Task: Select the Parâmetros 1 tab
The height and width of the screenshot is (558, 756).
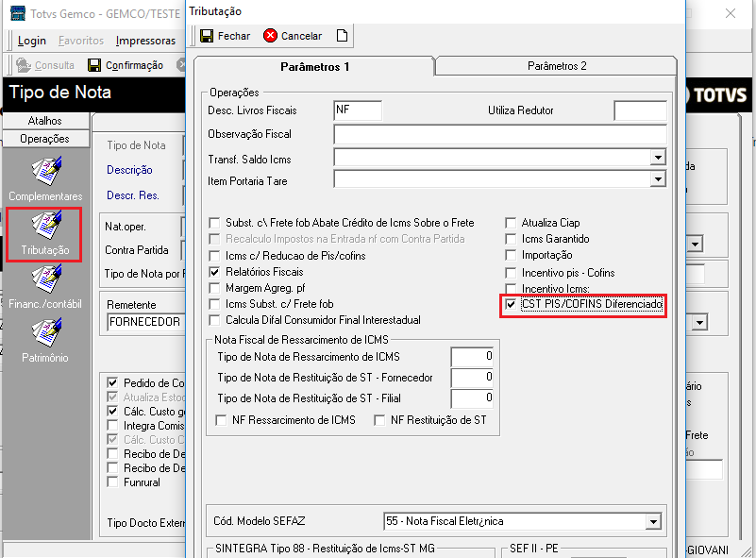Action: point(315,66)
